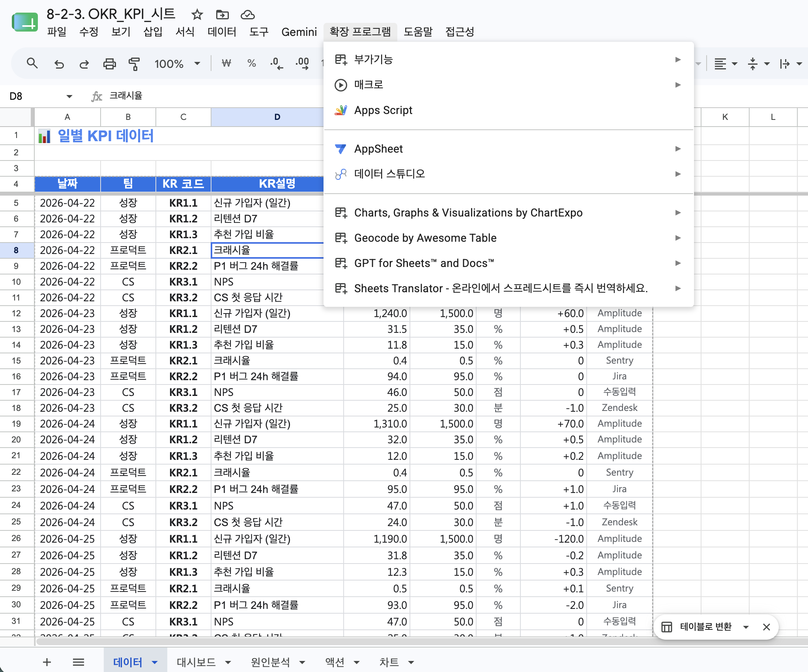Click the undo arrow icon

(59, 64)
